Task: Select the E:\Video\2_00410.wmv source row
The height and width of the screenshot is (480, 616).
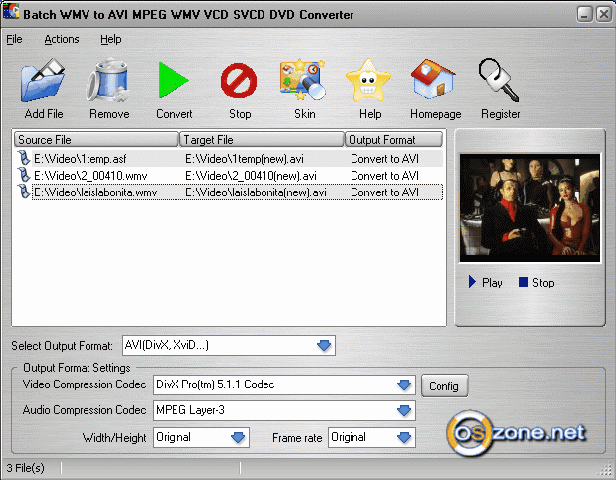Action: pos(90,176)
